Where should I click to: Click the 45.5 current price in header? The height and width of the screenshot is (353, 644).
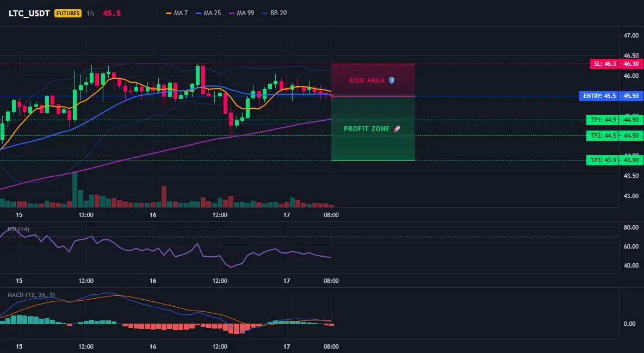[112, 13]
